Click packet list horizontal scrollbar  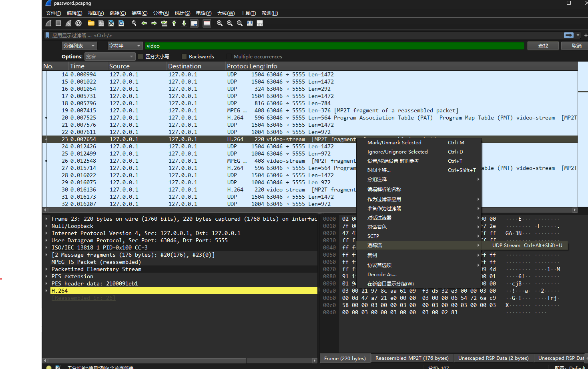(310, 209)
